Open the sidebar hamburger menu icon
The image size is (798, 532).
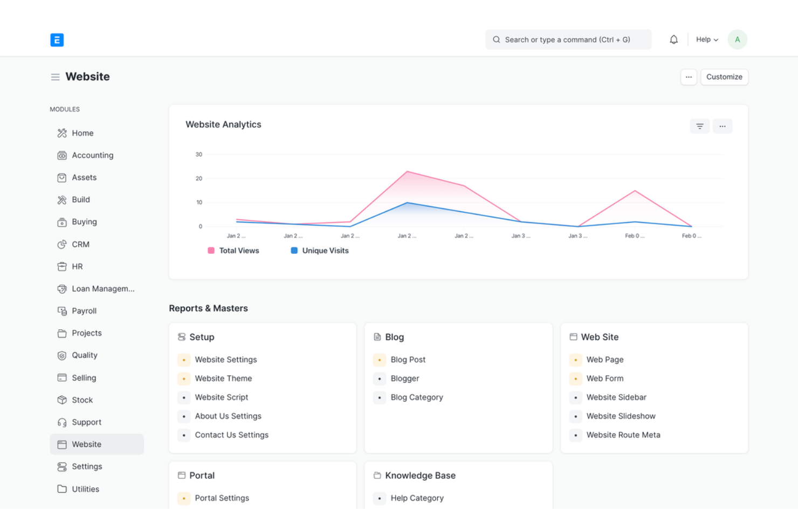click(55, 77)
